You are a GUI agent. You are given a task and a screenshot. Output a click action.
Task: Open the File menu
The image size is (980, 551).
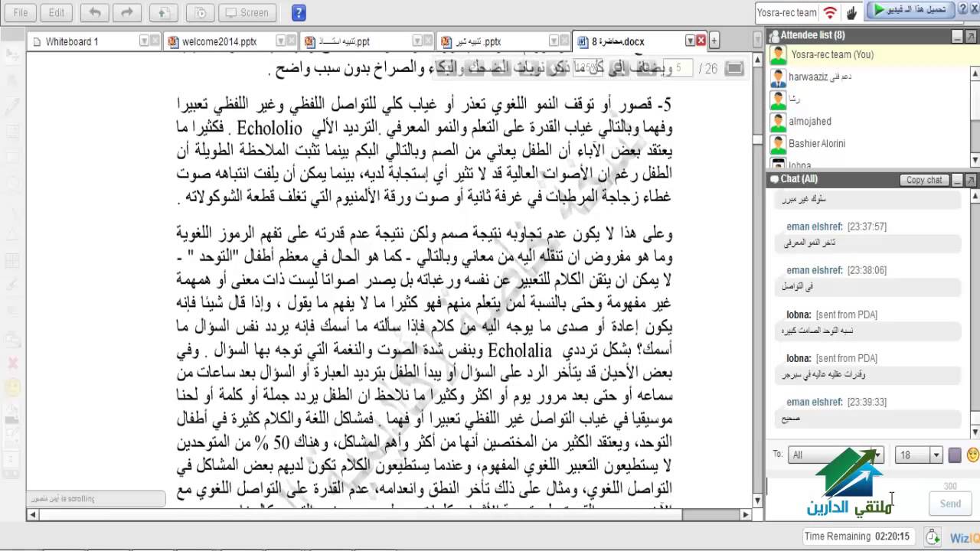[21, 12]
